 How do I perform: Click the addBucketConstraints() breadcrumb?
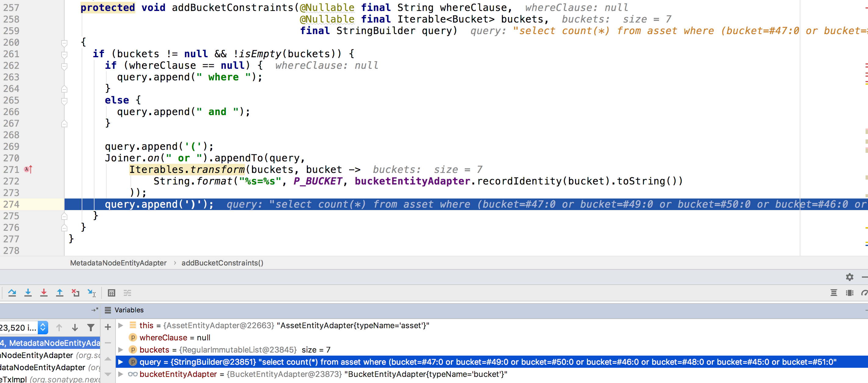click(x=222, y=263)
